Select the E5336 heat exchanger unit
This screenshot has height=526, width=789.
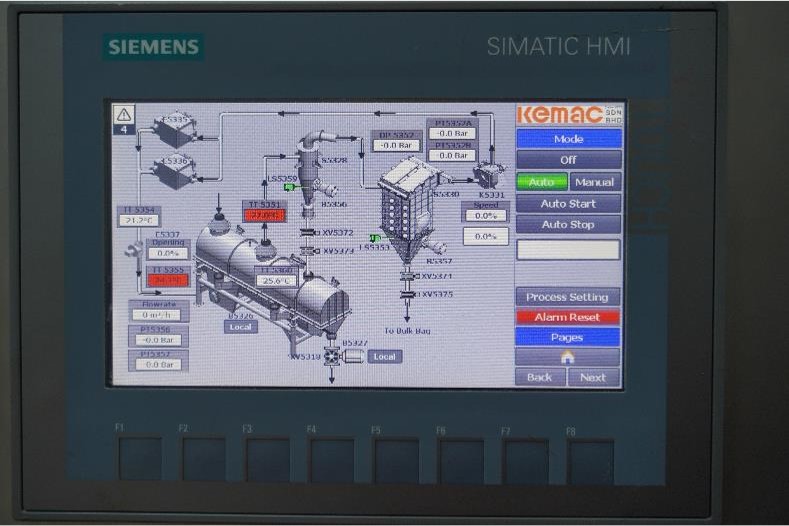[x=174, y=172]
